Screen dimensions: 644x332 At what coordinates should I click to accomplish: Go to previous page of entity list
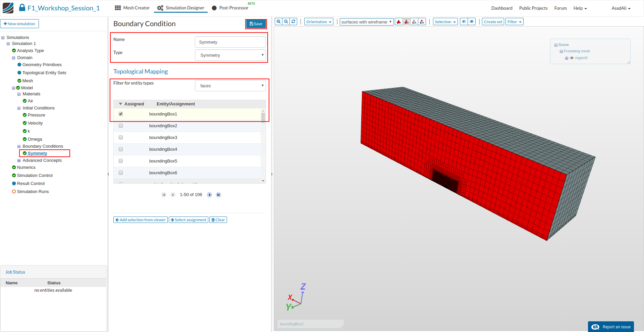point(173,195)
